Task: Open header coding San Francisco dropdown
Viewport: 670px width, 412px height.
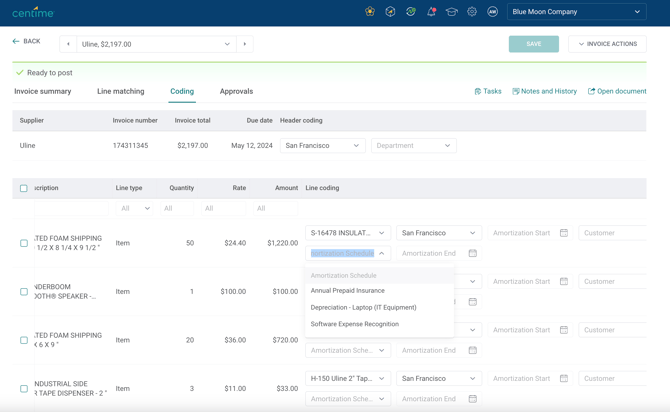Action: click(323, 145)
